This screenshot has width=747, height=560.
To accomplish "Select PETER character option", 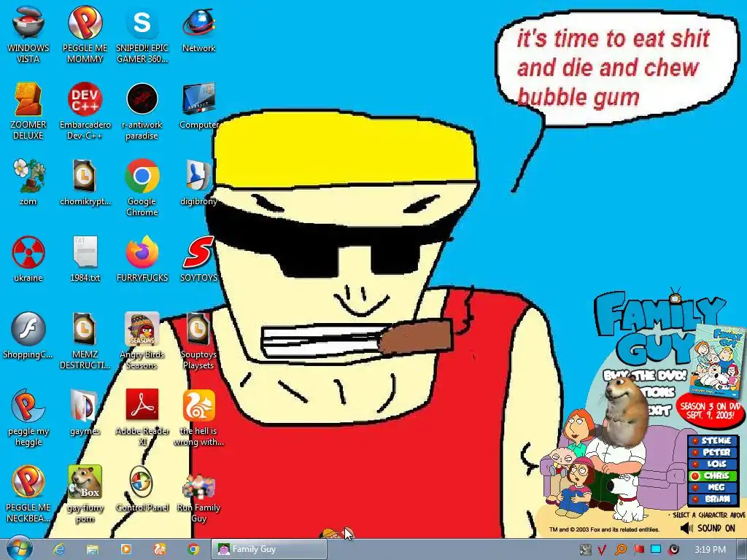I will point(712,452).
